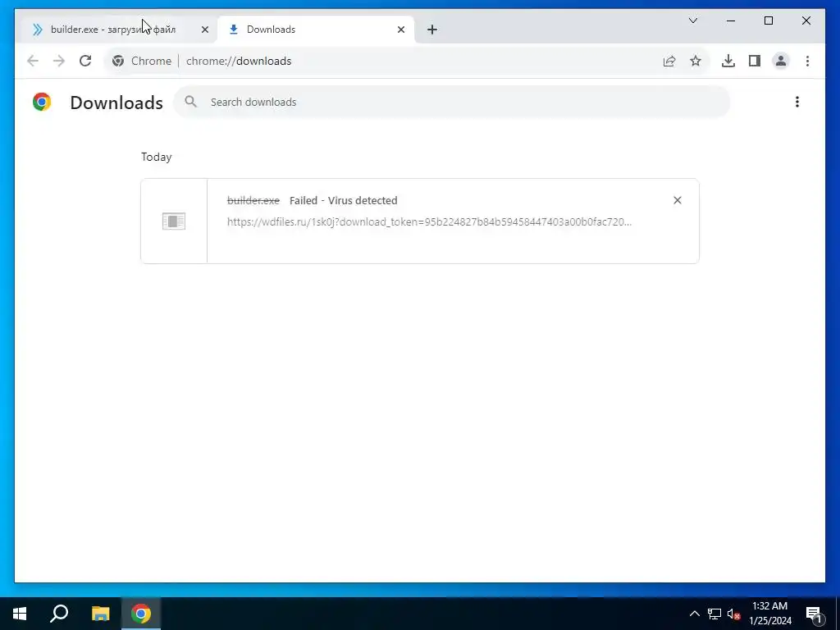Viewport: 840px width, 630px height.
Task: Bookmark this tab with star icon
Action: (x=696, y=61)
